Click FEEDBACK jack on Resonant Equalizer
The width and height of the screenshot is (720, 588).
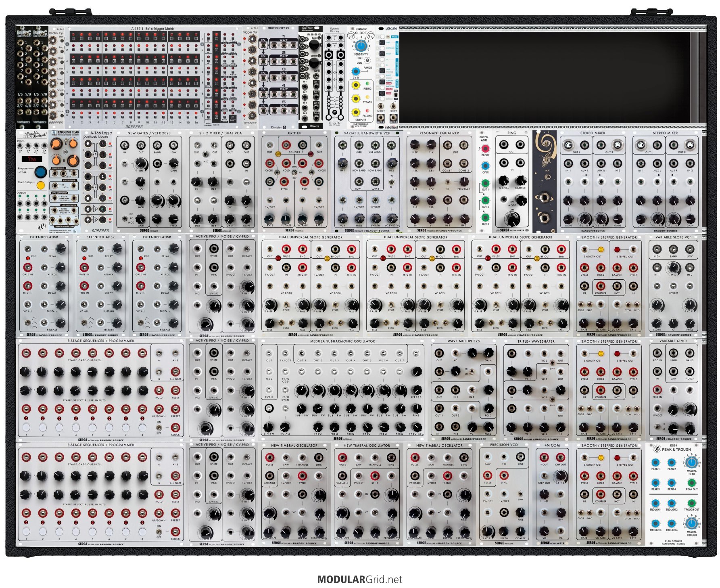point(464,181)
